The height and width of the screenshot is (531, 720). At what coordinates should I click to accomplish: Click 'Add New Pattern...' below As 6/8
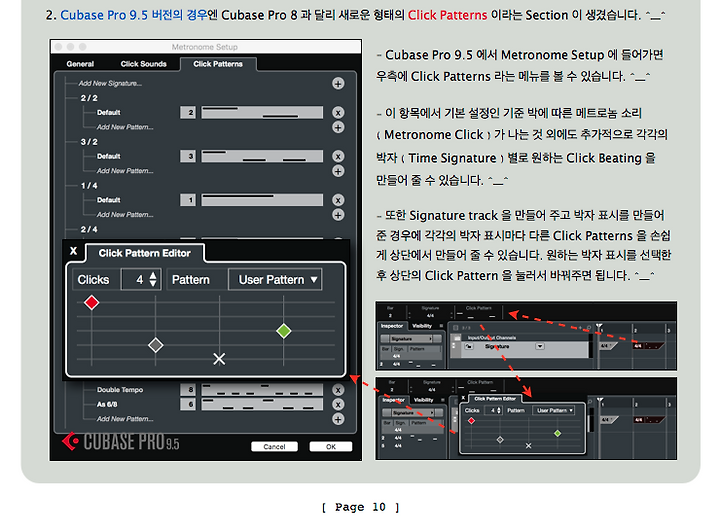coord(125,419)
